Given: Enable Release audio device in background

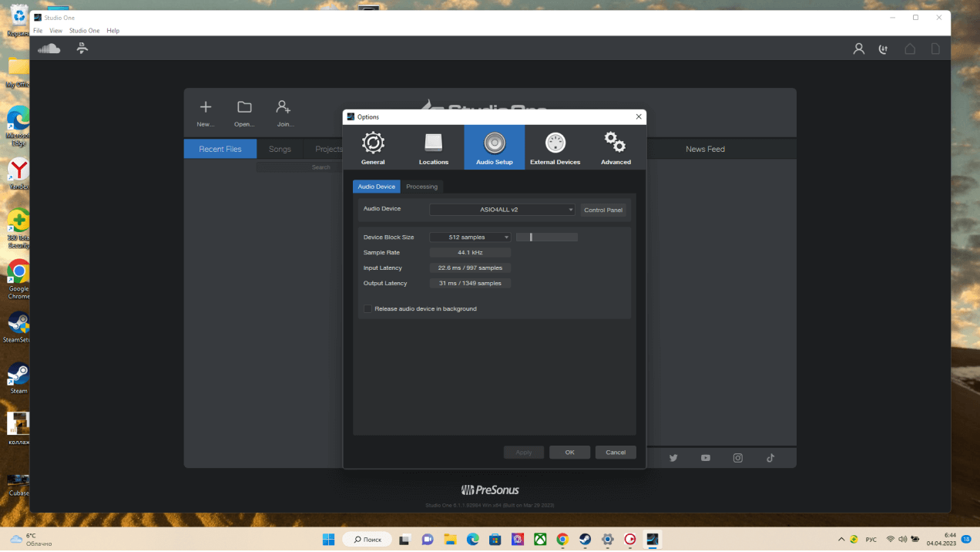Looking at the screenshot, I should (368, 309).
